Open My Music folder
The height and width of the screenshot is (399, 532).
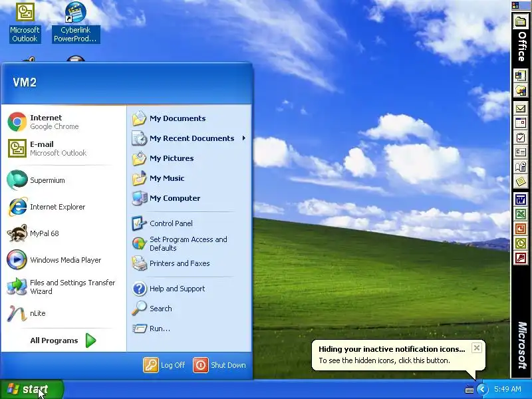[x=190, y=178]
